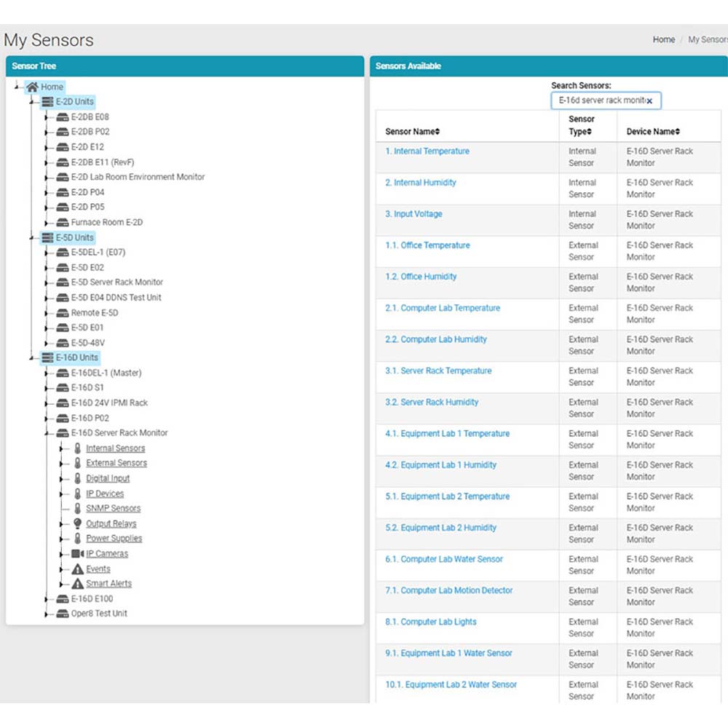
Task: Select E-16D P02 tree item
Action: coord(90,419)
